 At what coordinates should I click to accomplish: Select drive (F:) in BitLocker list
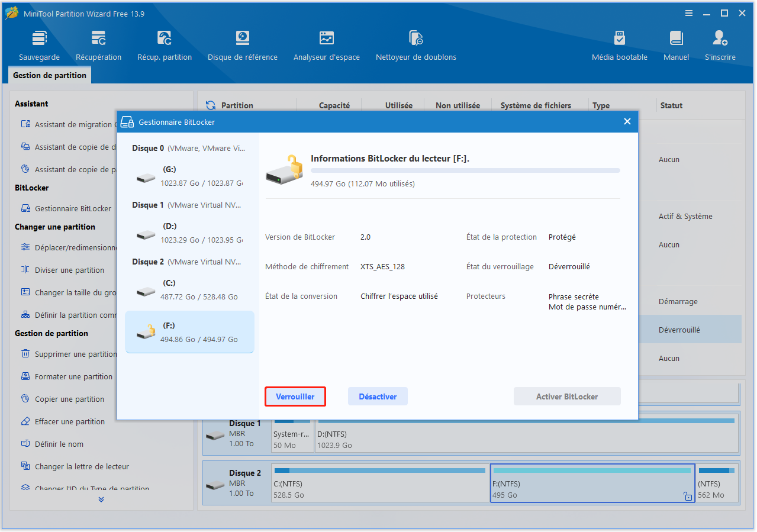(x=189, y=332)
